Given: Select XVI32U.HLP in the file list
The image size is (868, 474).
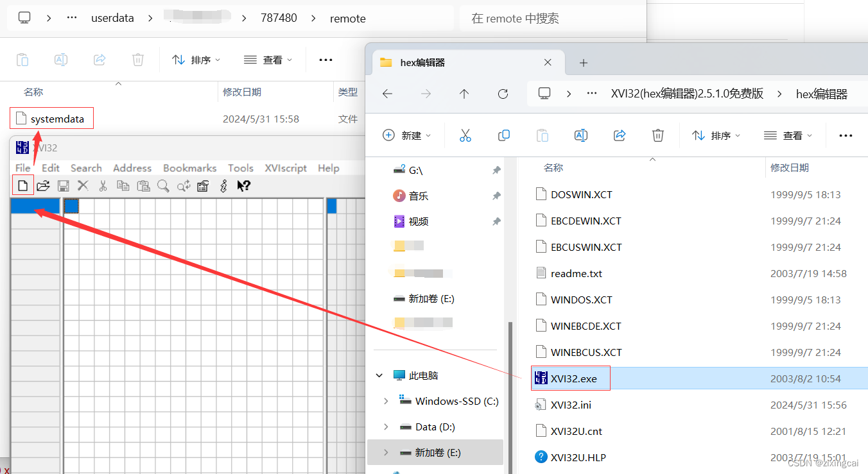Looking at the screenshot, I should pos(700,457).
